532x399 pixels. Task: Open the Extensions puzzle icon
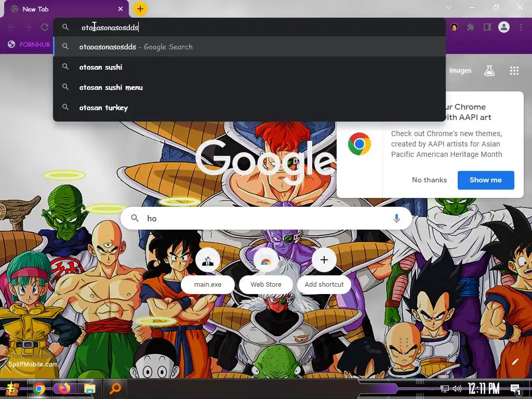(x=471, y=27)
